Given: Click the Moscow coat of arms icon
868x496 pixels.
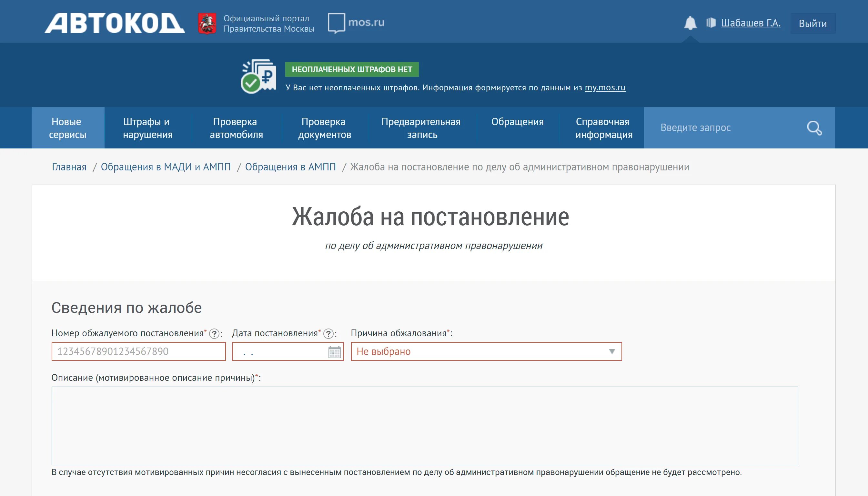Looking at the screenshot, I should pos(207,23).
